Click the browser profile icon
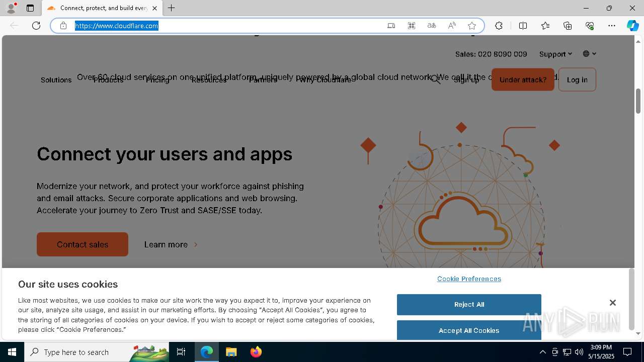The height and width of the screenshot is (362, 644). [11, 8]
